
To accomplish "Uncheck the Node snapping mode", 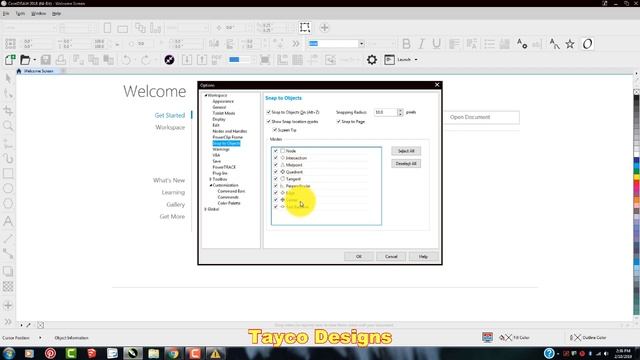I will coord(276,151).
